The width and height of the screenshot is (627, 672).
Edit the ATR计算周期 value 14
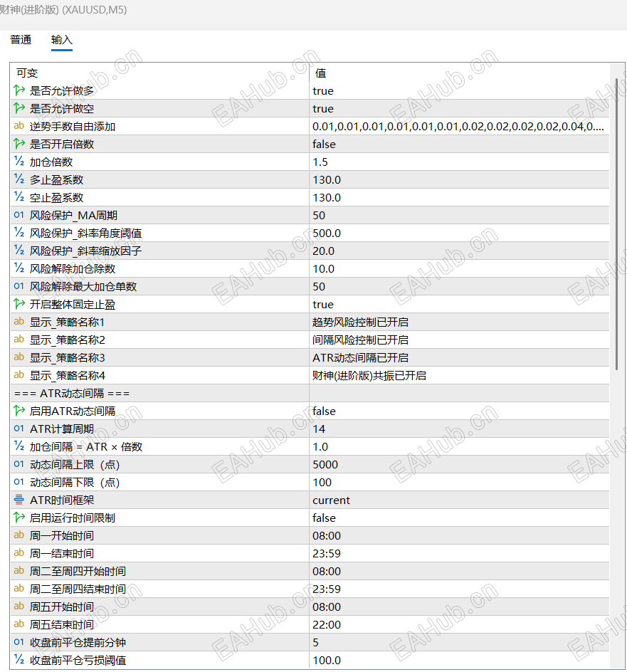(x=319, y=429)
